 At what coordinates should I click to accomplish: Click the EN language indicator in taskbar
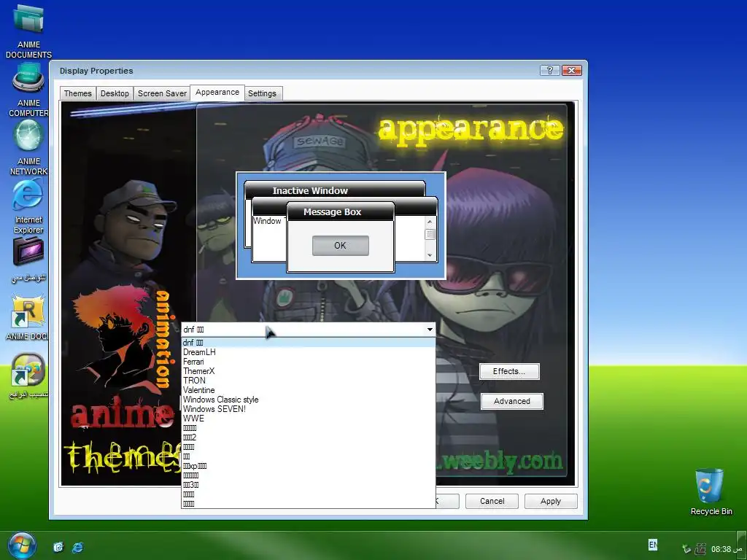(x=653, y=545)
